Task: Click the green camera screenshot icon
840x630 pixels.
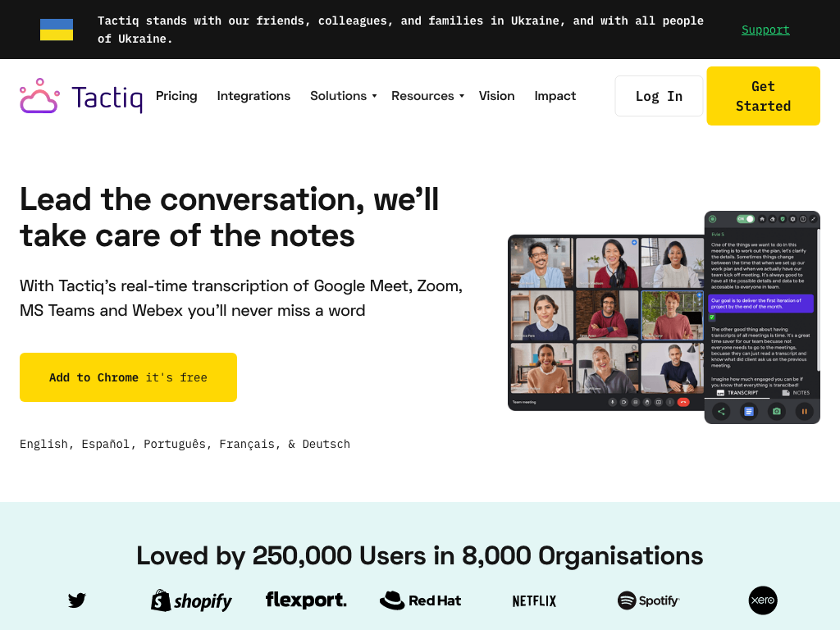Action: coord(776,412)
